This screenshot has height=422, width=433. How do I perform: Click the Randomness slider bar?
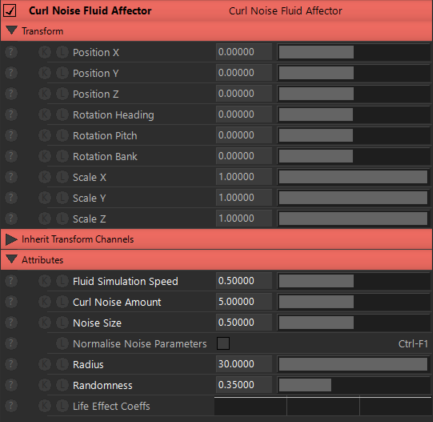click(353, 385)
